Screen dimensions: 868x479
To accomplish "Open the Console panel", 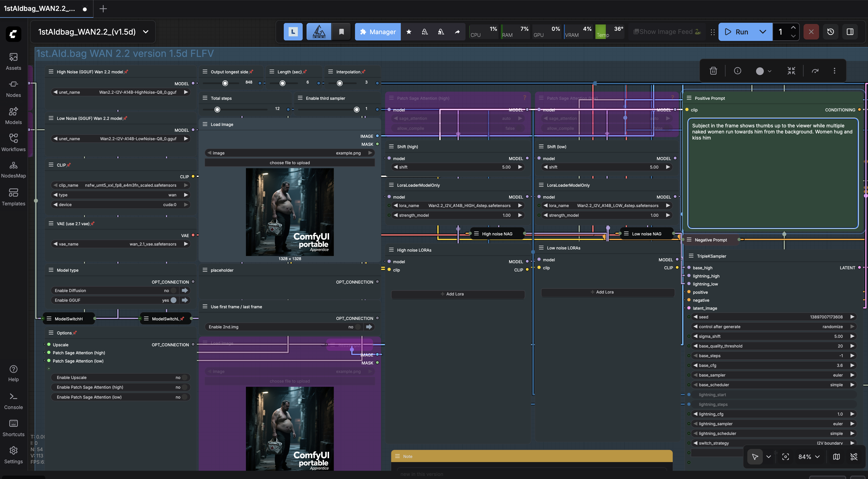I will [13, 401].
